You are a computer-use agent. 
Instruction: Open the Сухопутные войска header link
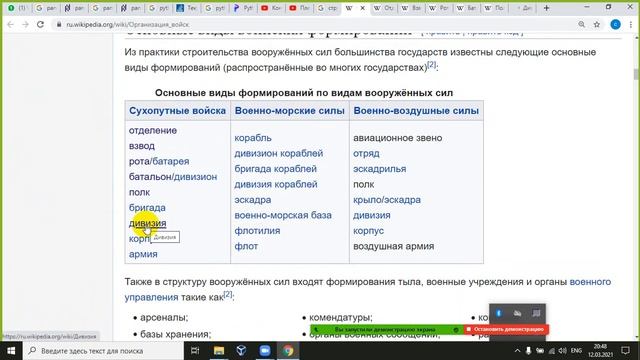[178, 111]
